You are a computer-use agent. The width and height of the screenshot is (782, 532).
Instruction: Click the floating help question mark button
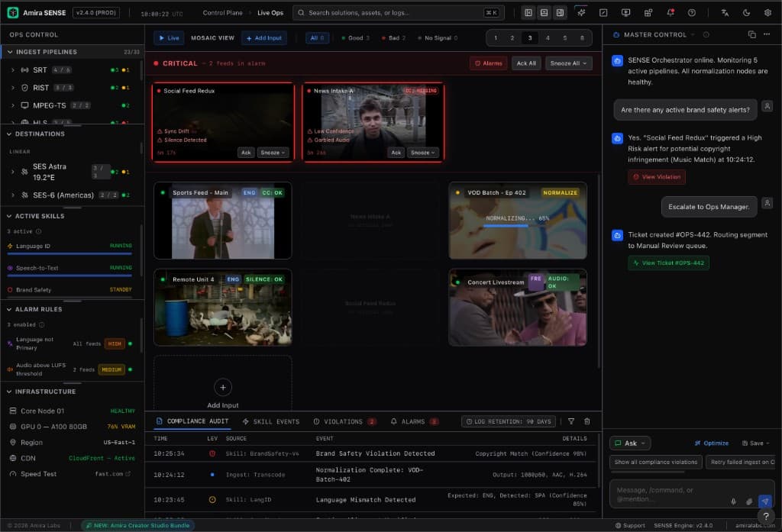[766, 517]
